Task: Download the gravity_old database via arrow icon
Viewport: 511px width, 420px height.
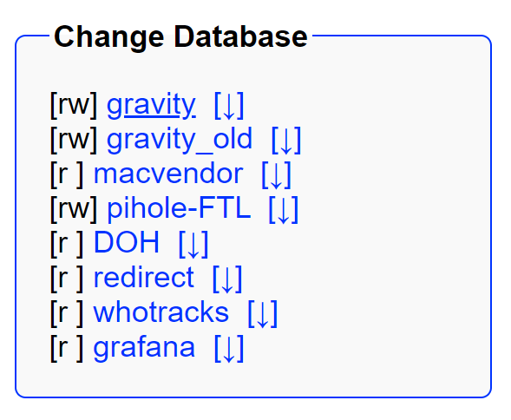Action: point(286,140)
